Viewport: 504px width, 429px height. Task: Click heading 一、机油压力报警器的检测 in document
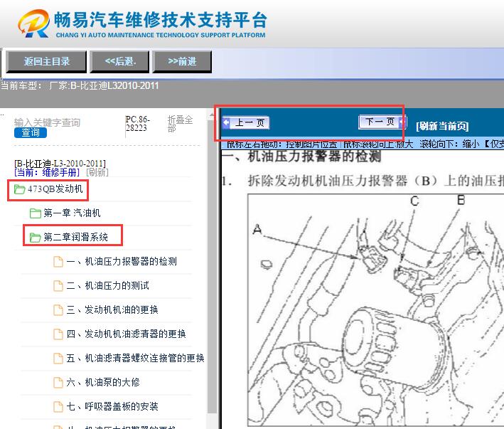coord(301,157)
